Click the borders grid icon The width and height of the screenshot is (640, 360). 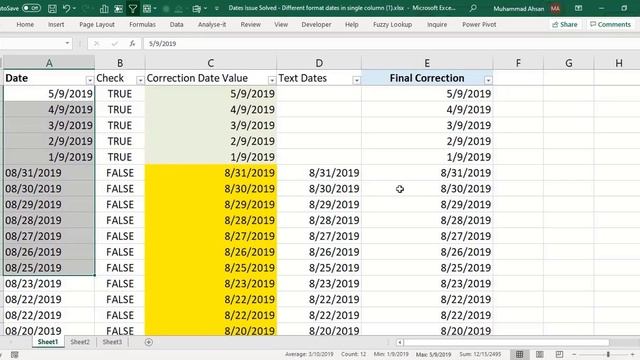click(x=147, y=8)
